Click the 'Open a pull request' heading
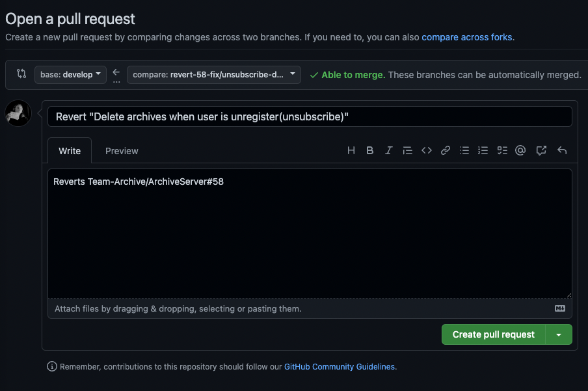The image size is (588, 391). 70,19
